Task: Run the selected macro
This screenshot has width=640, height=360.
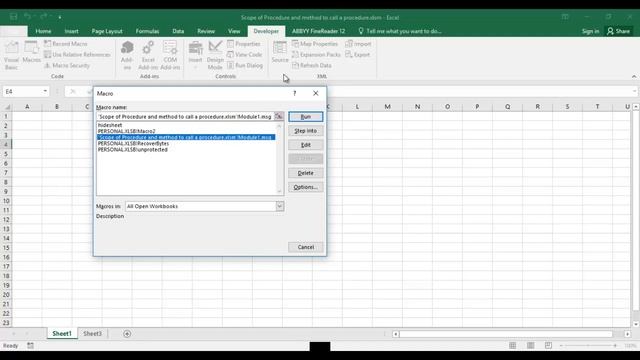Action: tap(305, 117)
